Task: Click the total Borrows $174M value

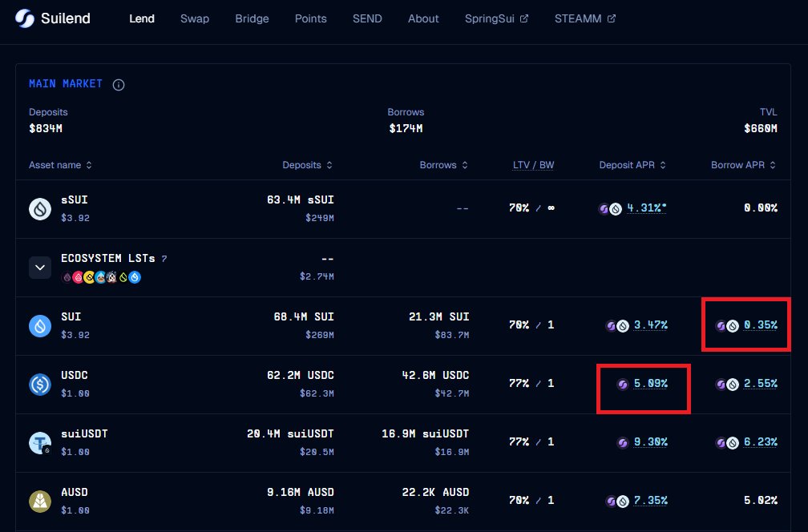Action: click(406, 128)
